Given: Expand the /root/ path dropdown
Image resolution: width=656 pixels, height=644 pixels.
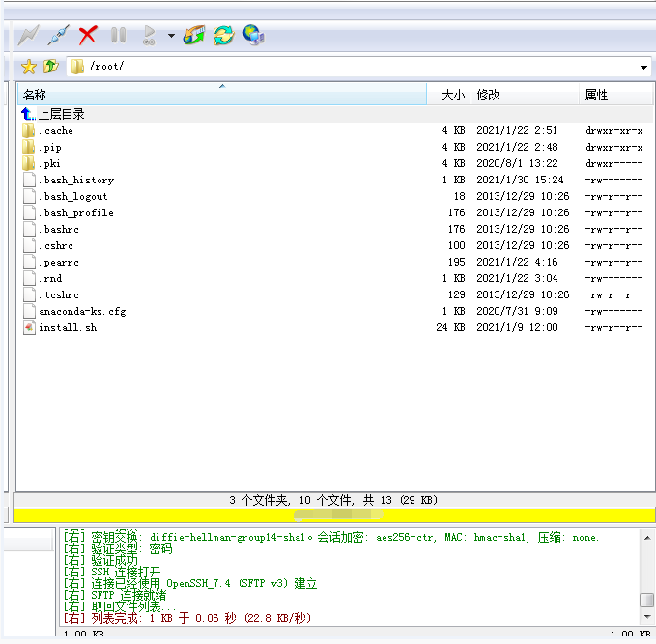Looking at the screenshot, I should tap(643, 68).
